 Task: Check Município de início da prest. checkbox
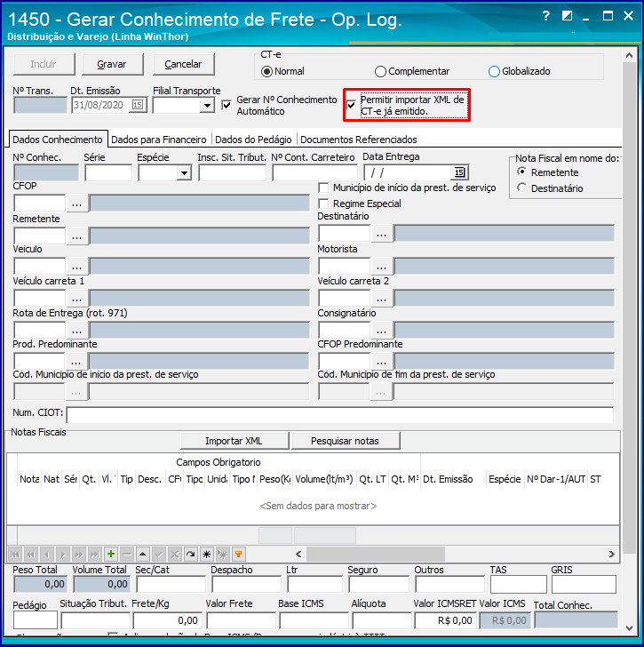click(x=323, y=188)
